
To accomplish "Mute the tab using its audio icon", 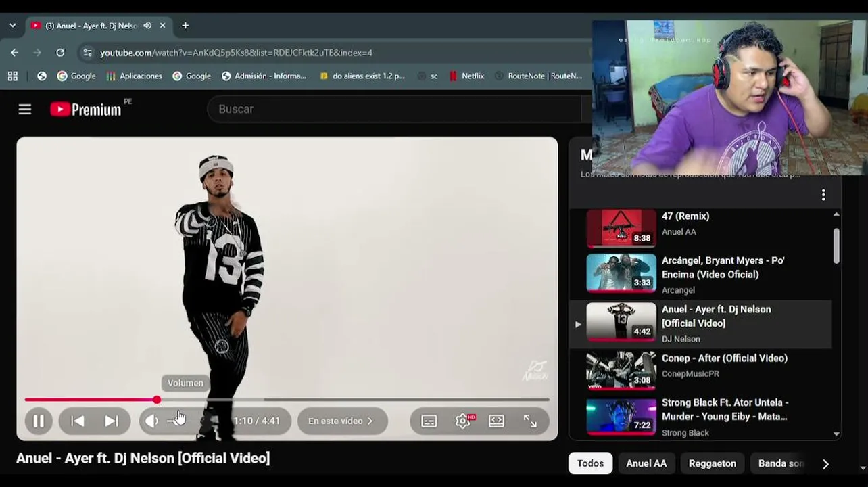I will tap(147, 26).
